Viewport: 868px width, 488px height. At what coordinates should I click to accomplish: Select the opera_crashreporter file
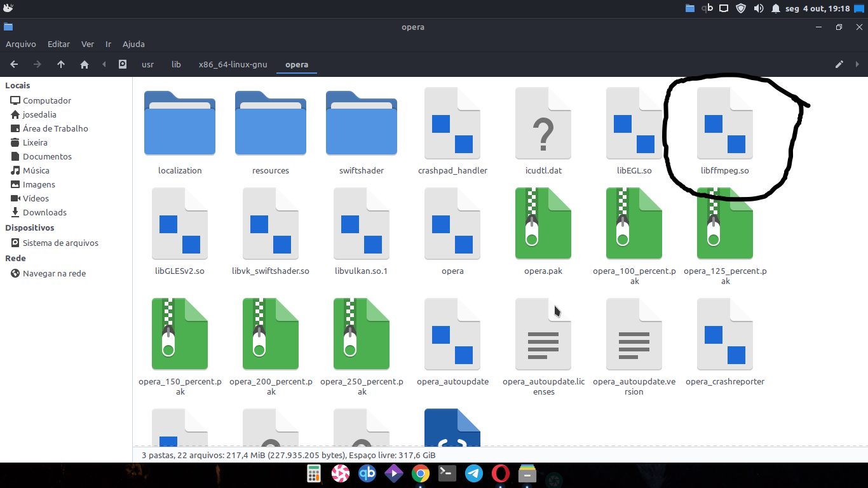(725, 334)
